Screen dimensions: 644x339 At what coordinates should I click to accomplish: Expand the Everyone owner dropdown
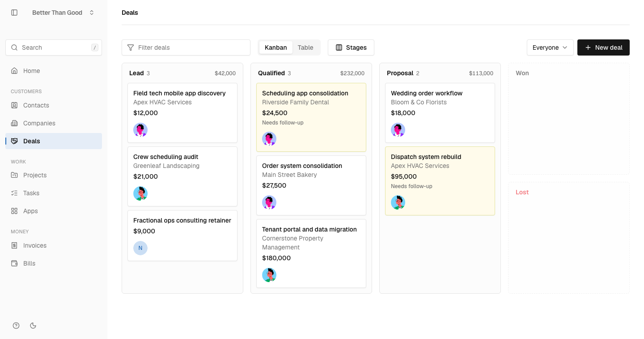tap(550, 47)
